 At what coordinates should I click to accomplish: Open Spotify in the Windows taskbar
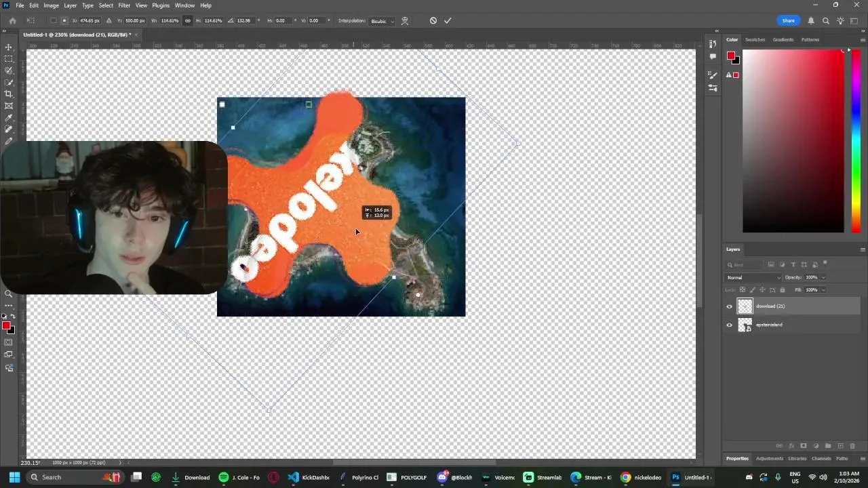[x=240, y=477]
